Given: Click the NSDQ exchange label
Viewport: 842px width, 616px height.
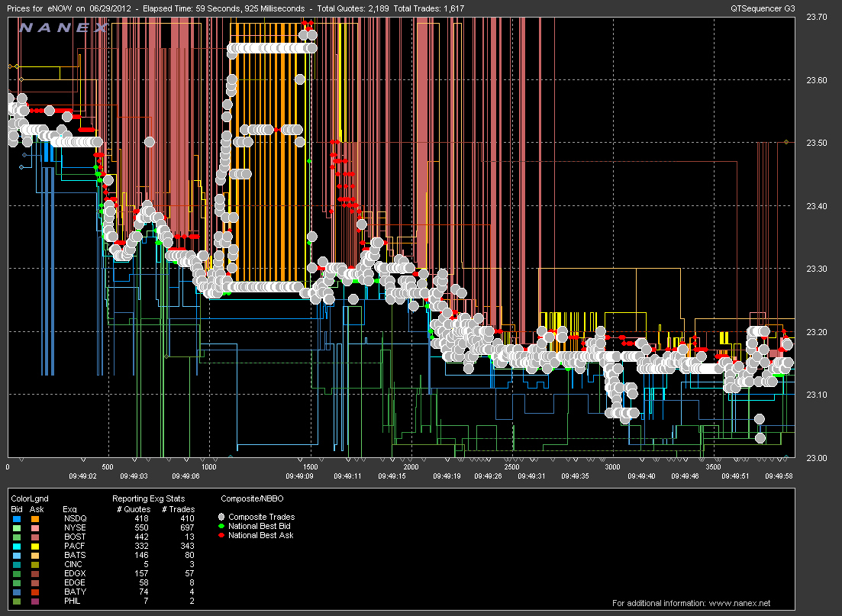Looking at the screenshot, I should 75,519.
